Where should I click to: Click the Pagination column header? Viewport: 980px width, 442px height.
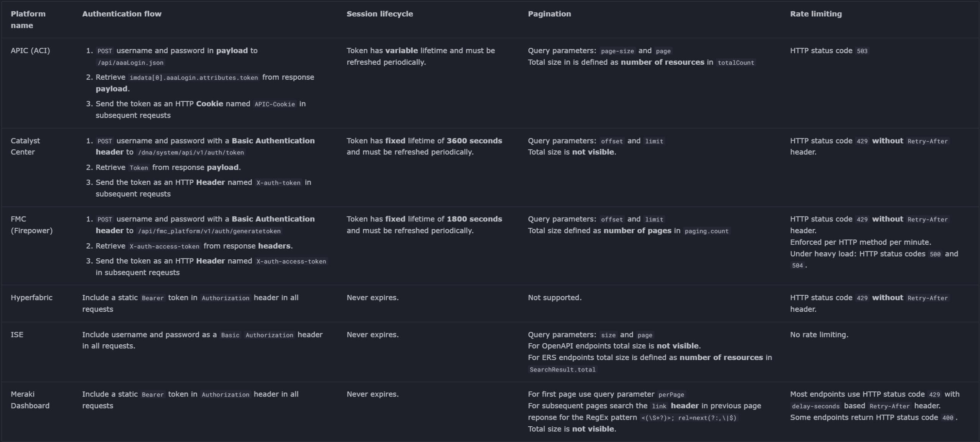coord(549,14)
